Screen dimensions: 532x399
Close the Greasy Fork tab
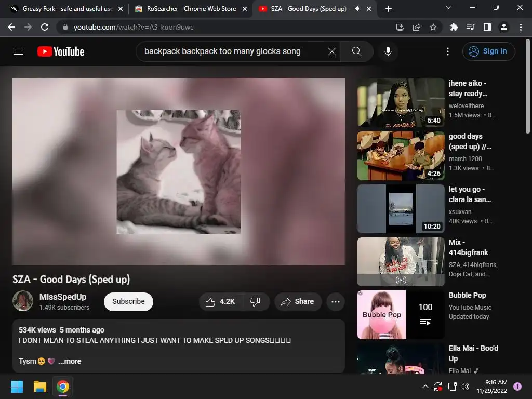click(121, 9)
